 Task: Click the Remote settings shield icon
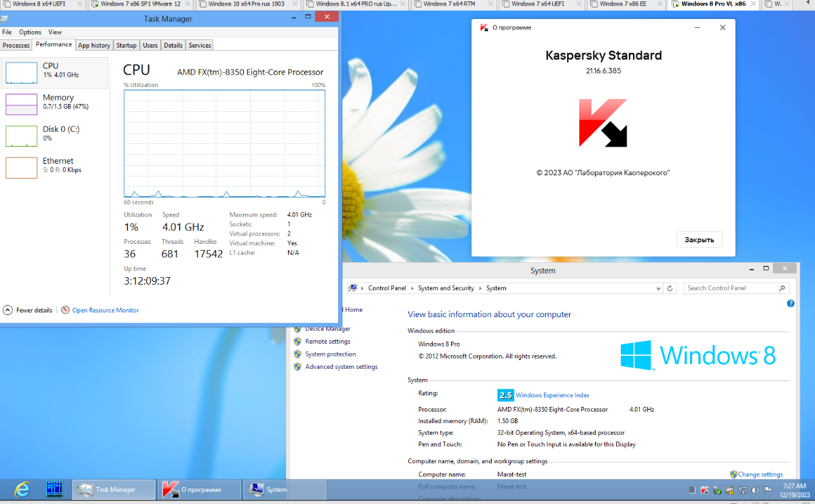coord(297,342)
